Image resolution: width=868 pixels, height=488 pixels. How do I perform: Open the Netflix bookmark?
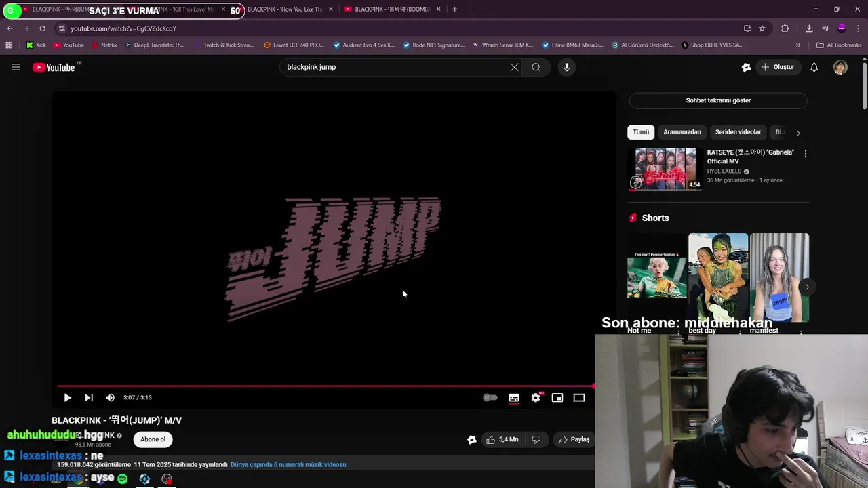[104, 45]
